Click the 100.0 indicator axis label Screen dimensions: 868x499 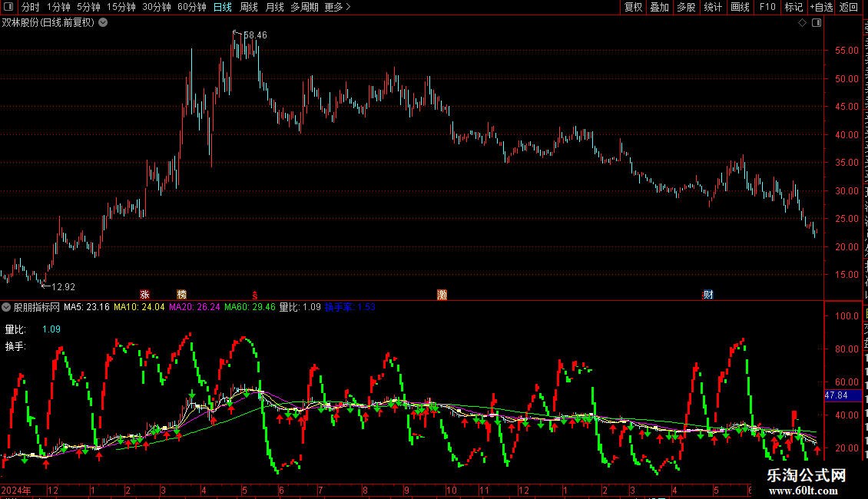847,316
